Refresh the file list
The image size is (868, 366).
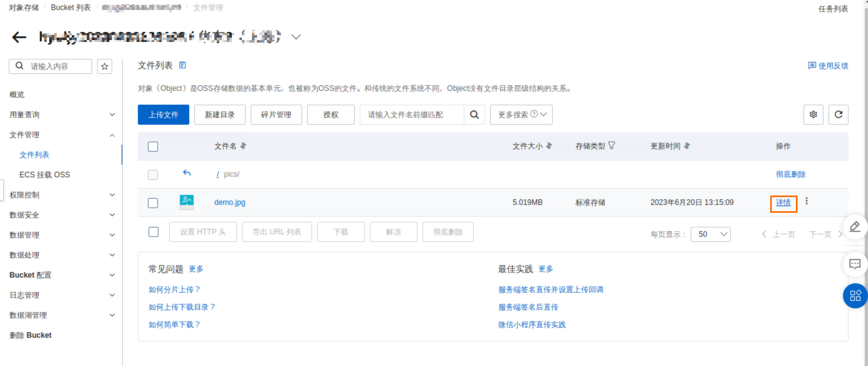[838, 115]
